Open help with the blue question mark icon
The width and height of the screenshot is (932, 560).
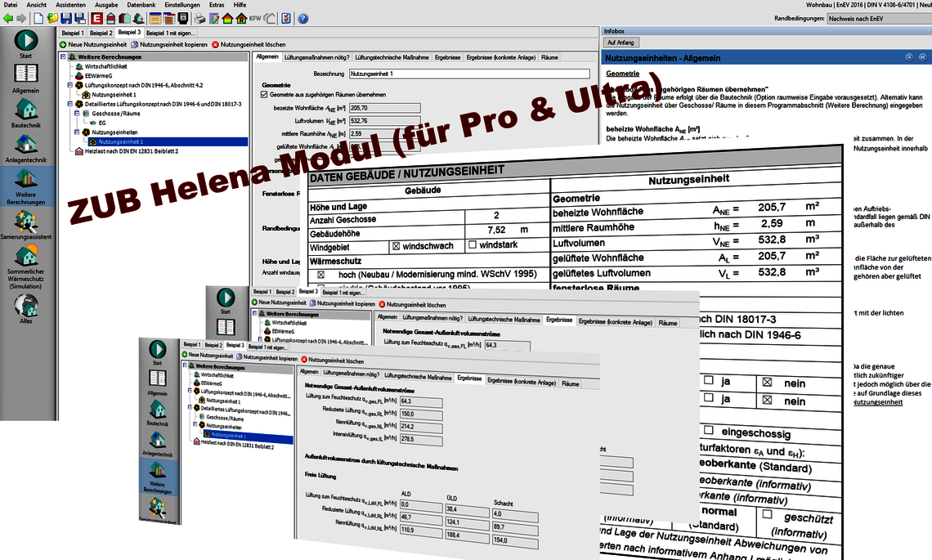coord(303,19)
